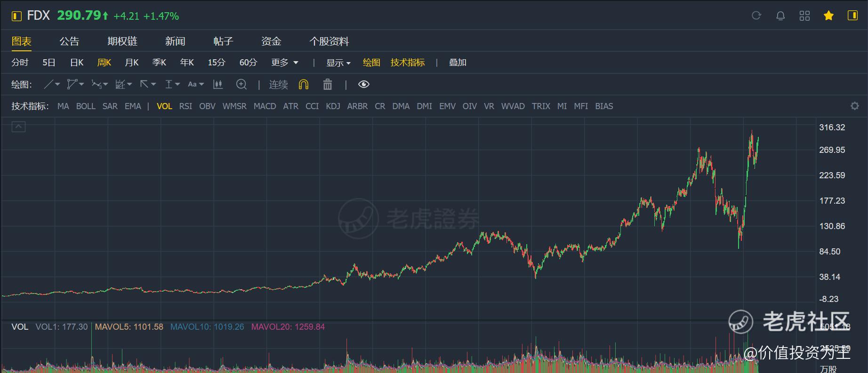868x373 pixels.
Task: Open the price alert bell icon
Action: tap(780, 16)
